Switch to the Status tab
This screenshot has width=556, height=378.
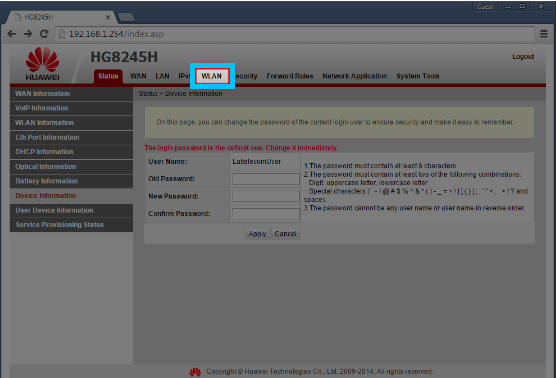click(108, 76)
